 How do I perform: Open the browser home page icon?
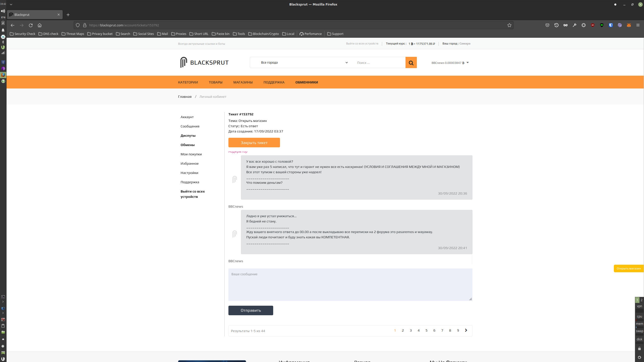pyautogui.click(x=39, y=25)
